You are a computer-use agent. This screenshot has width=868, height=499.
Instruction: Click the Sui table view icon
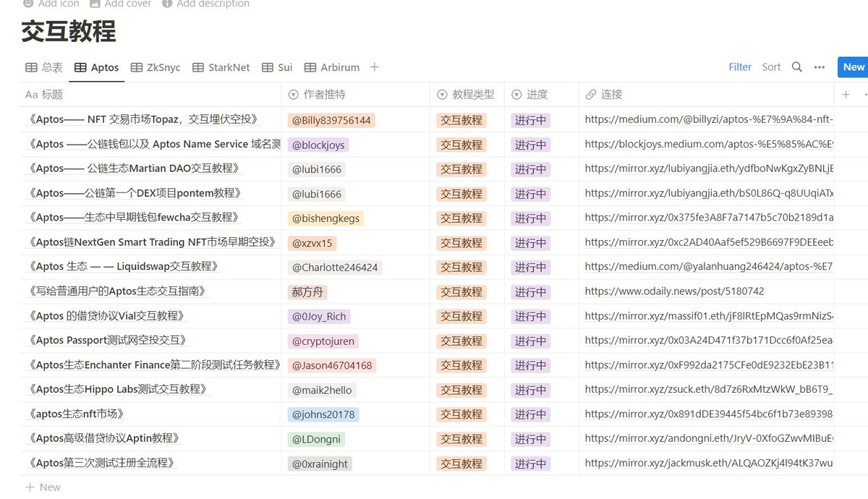click(268, 67)
